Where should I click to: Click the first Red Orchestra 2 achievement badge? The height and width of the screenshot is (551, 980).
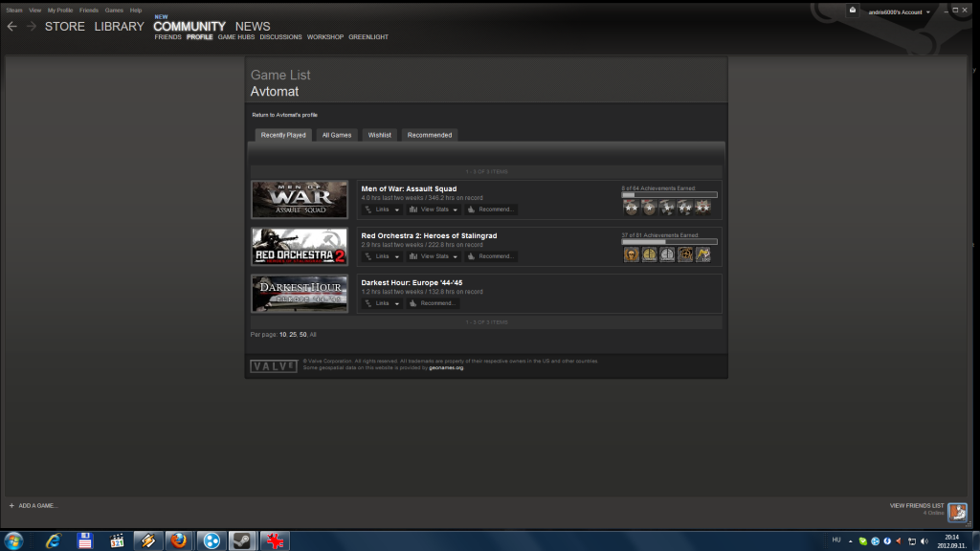tap(632, 254)
